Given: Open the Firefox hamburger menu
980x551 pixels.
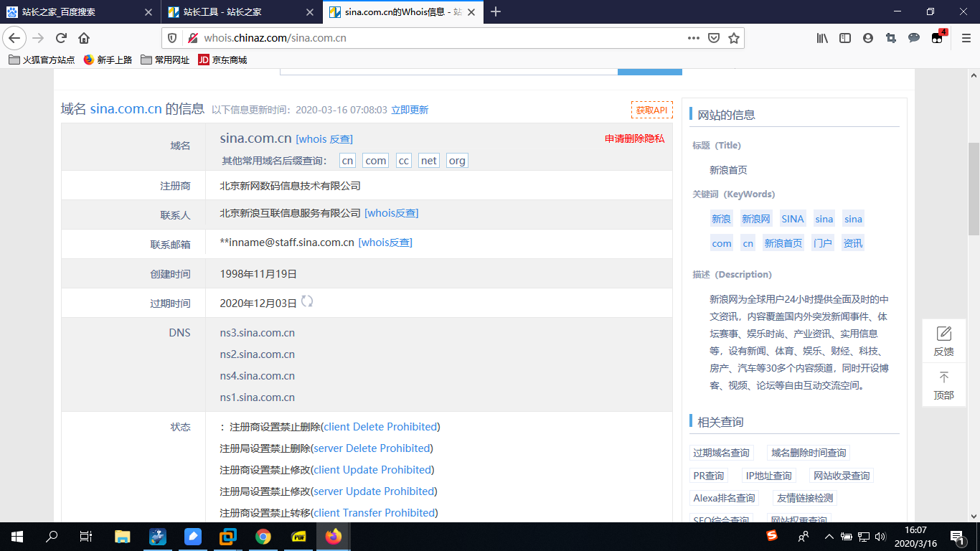Looking at the screenshot, I should (x=966, y=38).
